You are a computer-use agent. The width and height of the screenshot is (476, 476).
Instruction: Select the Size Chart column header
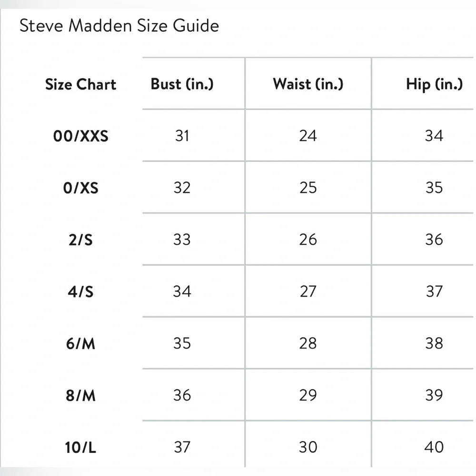point(80,85)
